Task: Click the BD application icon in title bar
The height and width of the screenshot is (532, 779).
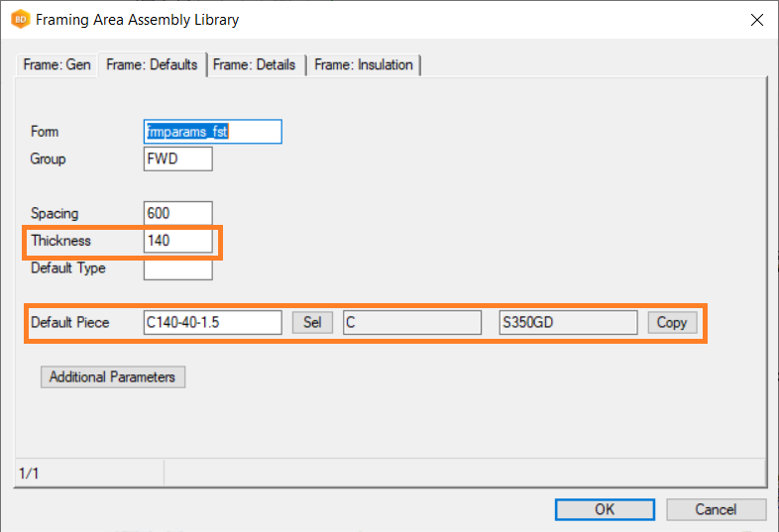Action: coord(19,20)
